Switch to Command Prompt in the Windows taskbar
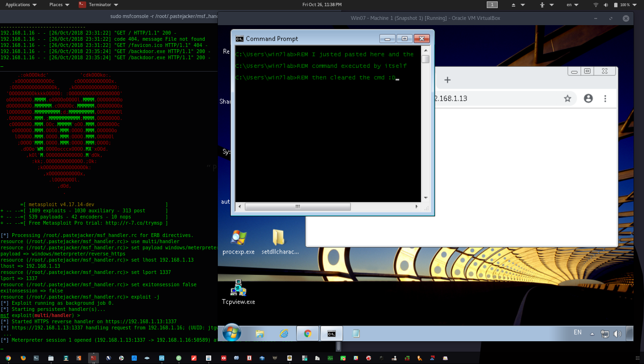 click(332, 334)
